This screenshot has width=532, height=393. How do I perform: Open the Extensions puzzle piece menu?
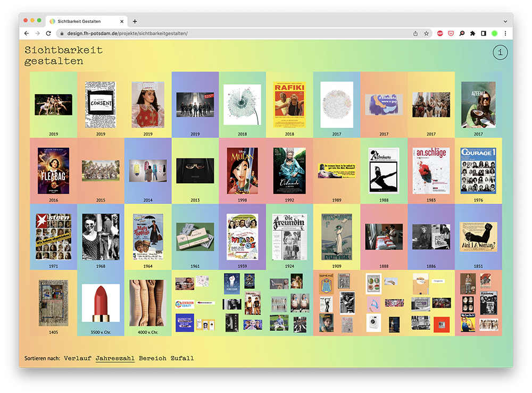472,34
